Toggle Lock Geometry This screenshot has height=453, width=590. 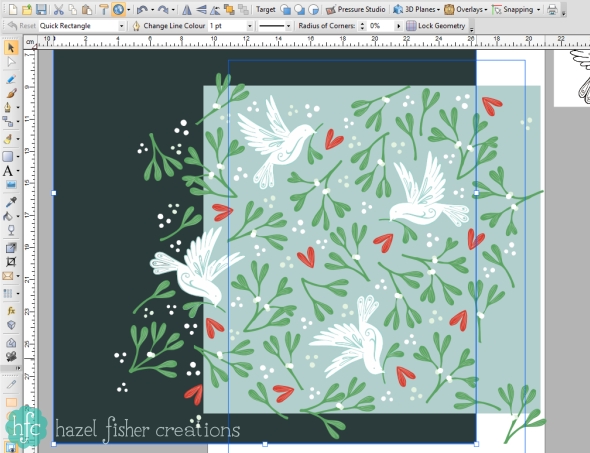(436, 26)
